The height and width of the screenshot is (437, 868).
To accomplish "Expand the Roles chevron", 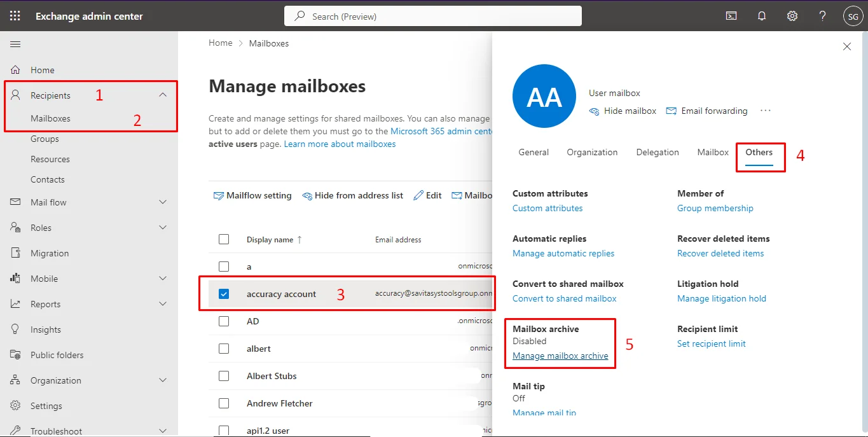I will (163, 228).
